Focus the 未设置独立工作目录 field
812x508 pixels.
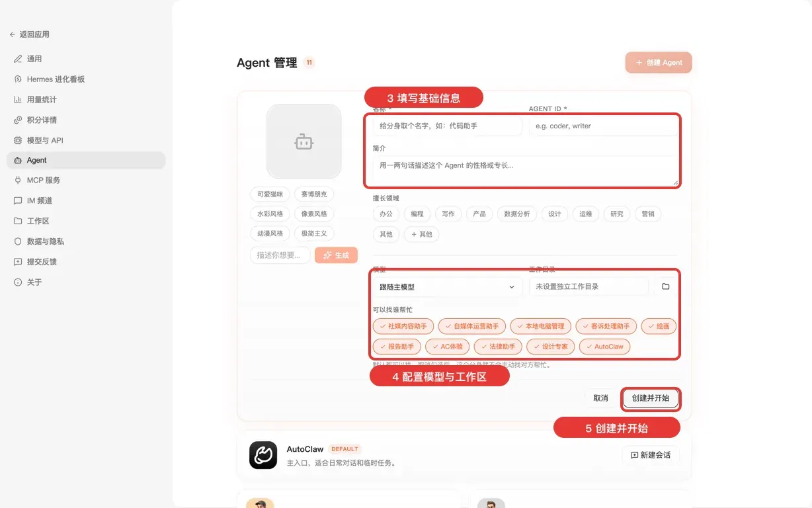(x=589, y=287)
